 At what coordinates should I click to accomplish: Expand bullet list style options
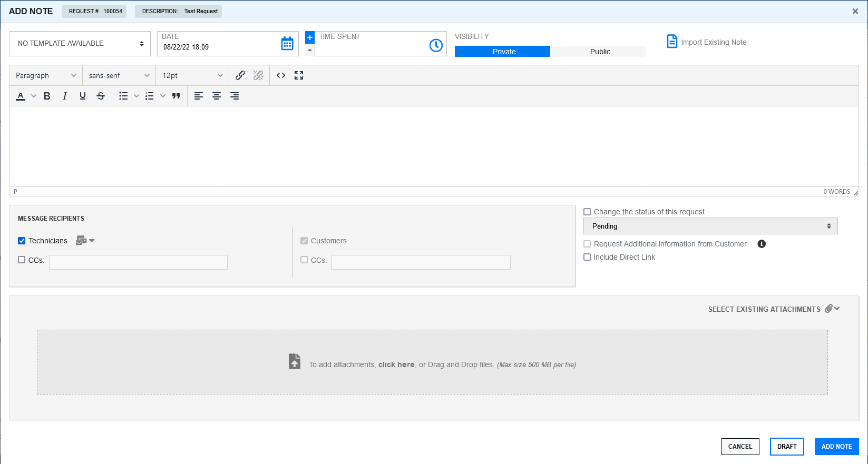coord(136,96)
